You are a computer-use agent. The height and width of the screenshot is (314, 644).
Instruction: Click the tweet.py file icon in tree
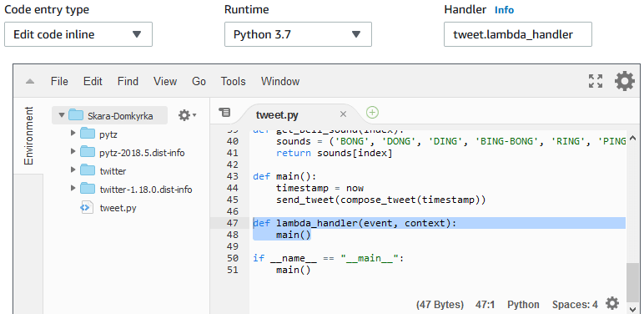pyautogui.click(x=87, y=208)
